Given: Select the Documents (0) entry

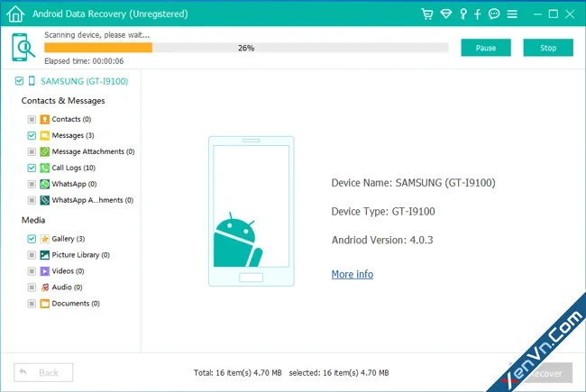Looking at the screenshot, I should tap(76, 304).
